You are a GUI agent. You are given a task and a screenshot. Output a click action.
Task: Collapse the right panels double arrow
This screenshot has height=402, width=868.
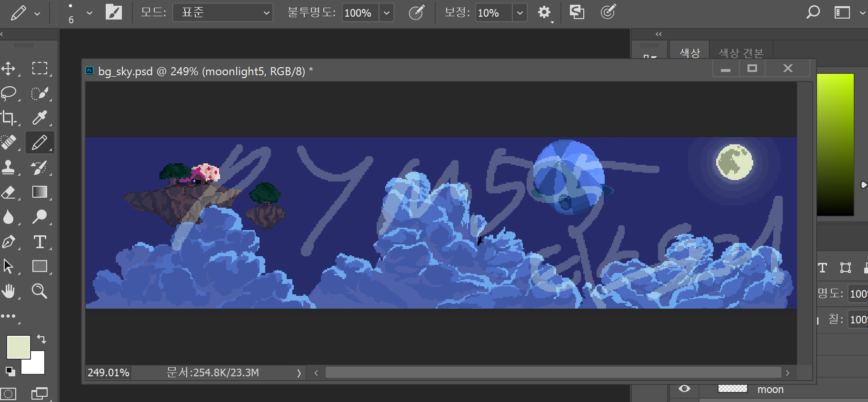coord(658,34)
